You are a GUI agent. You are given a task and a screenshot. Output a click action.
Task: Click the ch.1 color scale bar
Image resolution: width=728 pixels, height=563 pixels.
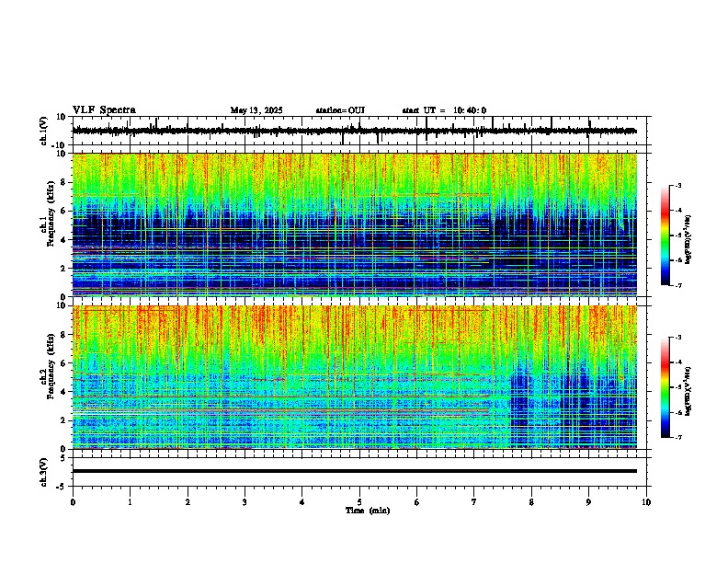point(665,236)
